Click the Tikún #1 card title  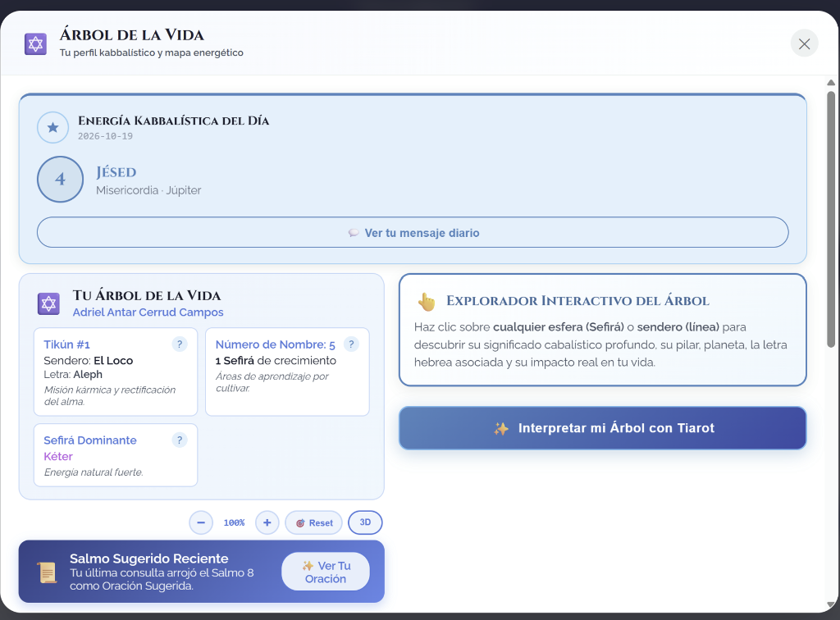click(67, 344)
